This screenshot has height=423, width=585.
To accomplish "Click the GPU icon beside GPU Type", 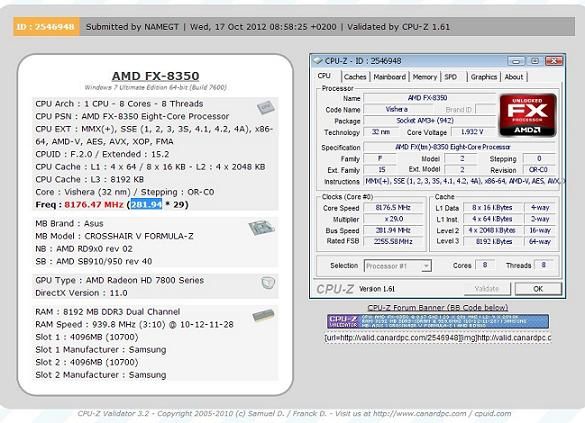I will pyautogui.click(x=268, y=283).
